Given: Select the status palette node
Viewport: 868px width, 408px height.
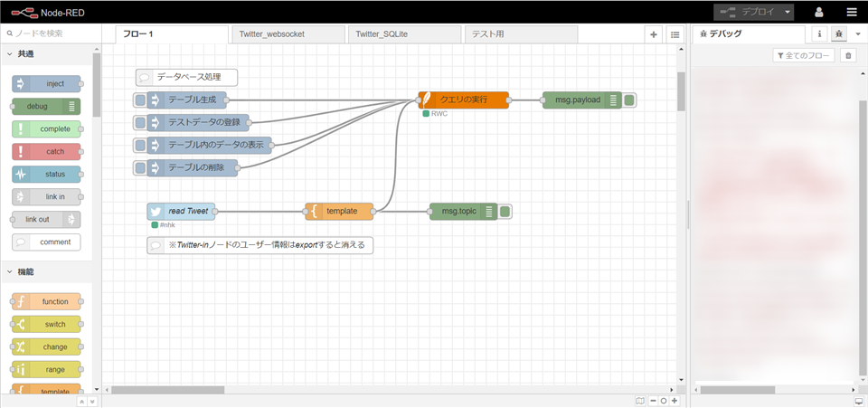Looking at the screenshot, I should pyautogui.click(x=46, y=175).
